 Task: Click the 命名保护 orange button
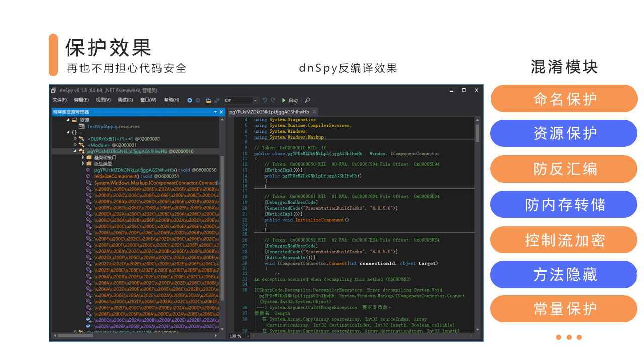coord(564,99)
